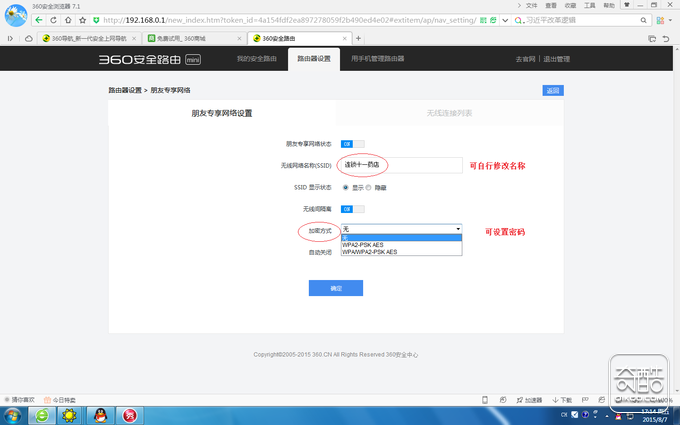
Task: Choose WPA2-PSK AES in the dropdown
Action: [402, 245]
